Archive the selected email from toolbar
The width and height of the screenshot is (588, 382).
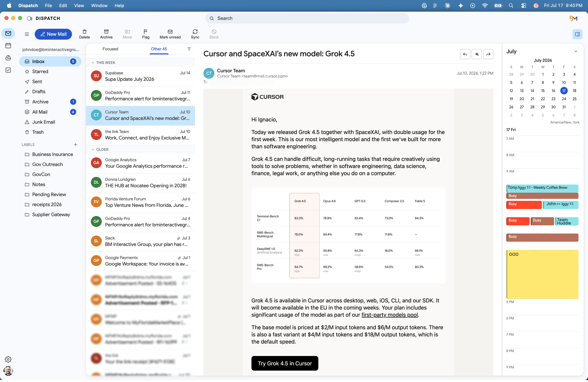pyautogui.click(x=106, y=34)
